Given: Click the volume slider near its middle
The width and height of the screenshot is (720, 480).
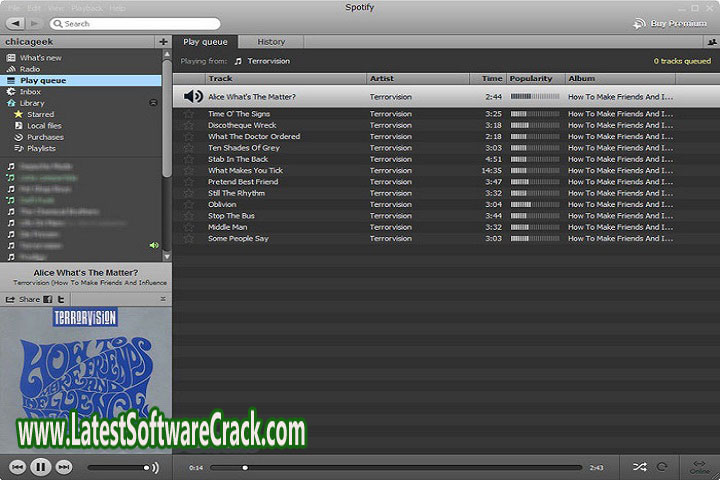Looking at the screenshot, I should 118,467.
